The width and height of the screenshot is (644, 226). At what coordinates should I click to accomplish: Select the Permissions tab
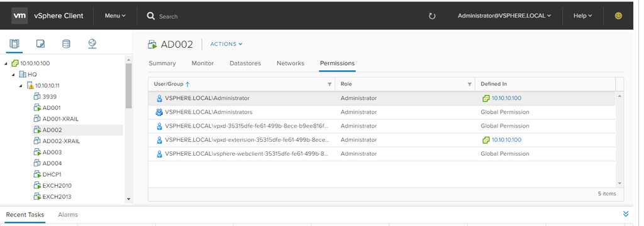click(x=337, y=63)
